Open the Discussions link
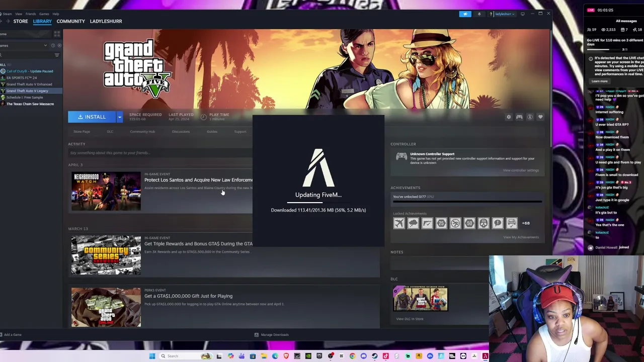644x362 pixels. [181, 132]
